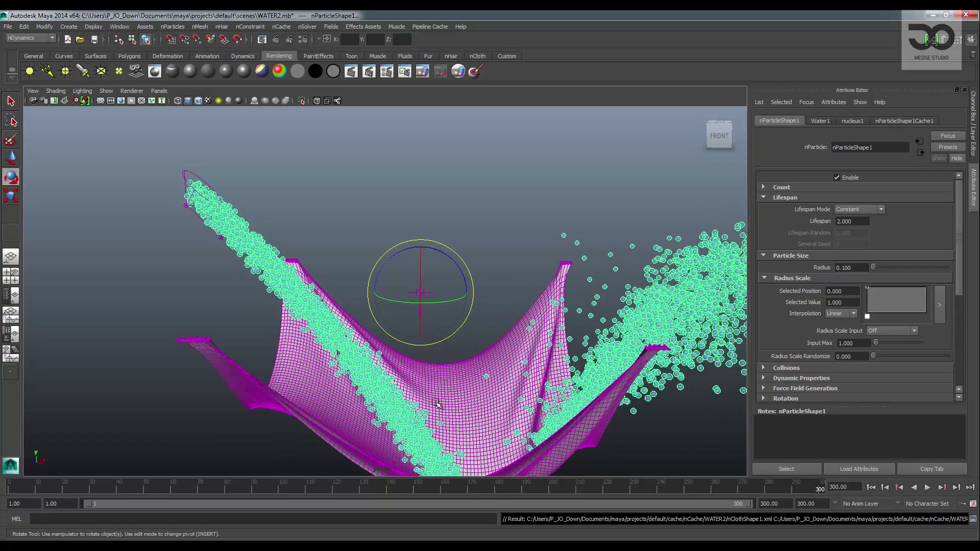Screen dimensions: 980x551
Task: Open the Pipeline Cache menu
Action: [430, 27]
